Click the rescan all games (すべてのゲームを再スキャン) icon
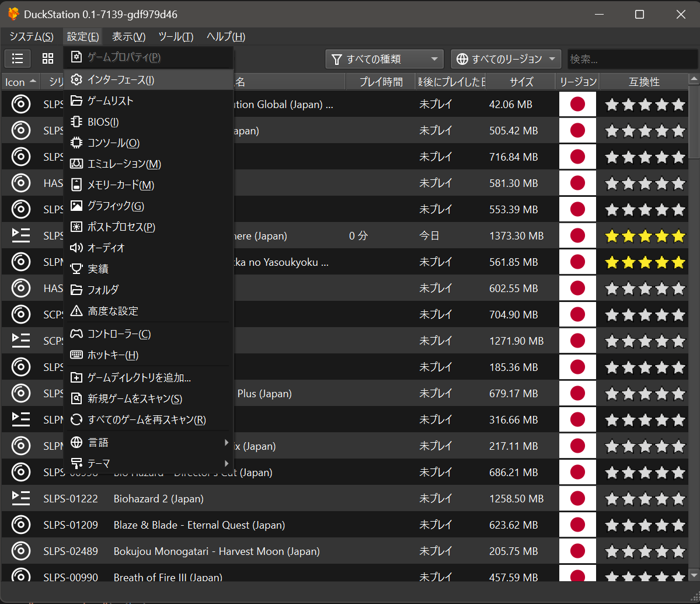700x604 pixels. click(x=76, y=419)
